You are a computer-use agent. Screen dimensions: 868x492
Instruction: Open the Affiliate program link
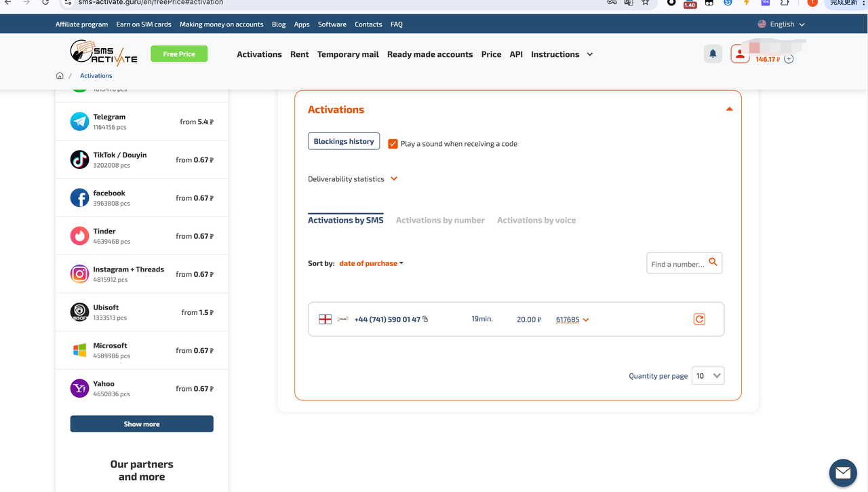[81, 24]
